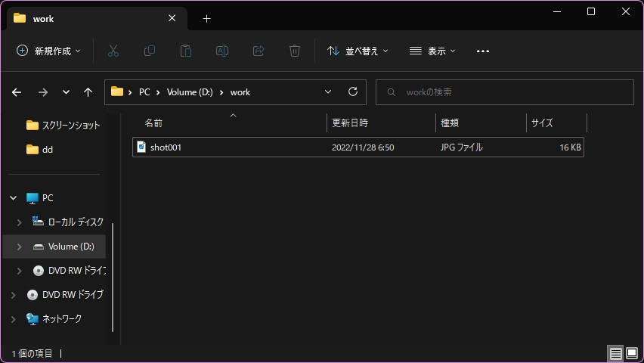Expand ローカル ディスク tree node
Viewport: 644px width, 363px height.
[19, 222]
